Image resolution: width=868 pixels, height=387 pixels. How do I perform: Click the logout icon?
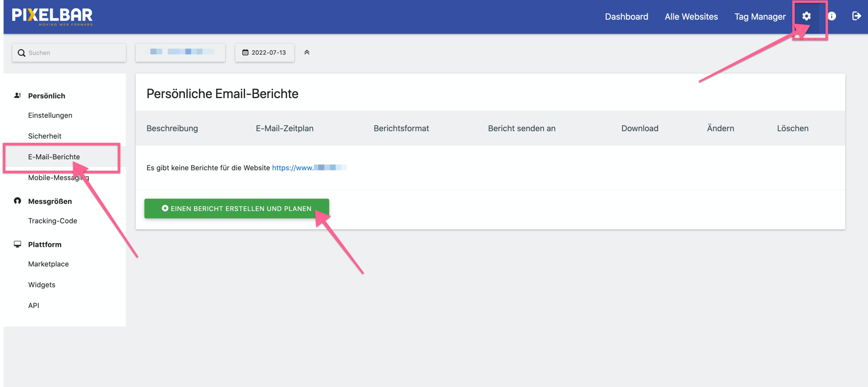[x=856, y=16]
